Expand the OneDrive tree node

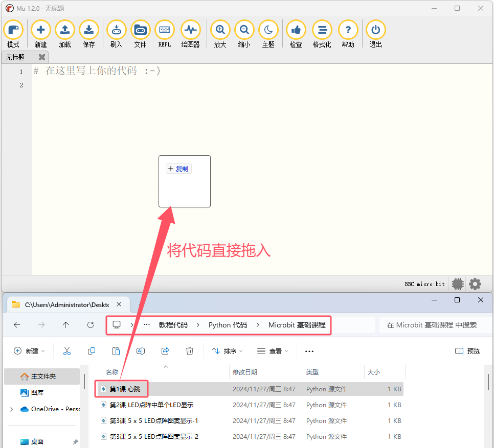pos(12,409)
